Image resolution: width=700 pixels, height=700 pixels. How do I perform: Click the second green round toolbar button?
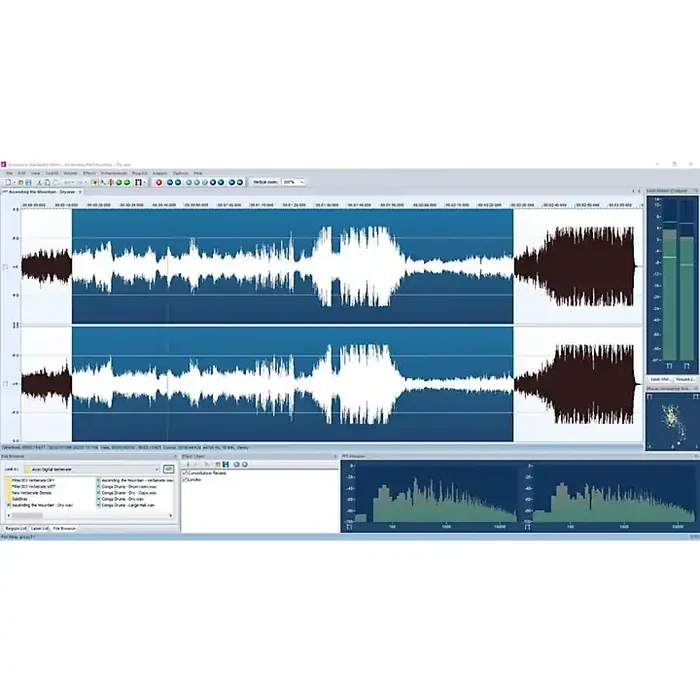(127, 182)
